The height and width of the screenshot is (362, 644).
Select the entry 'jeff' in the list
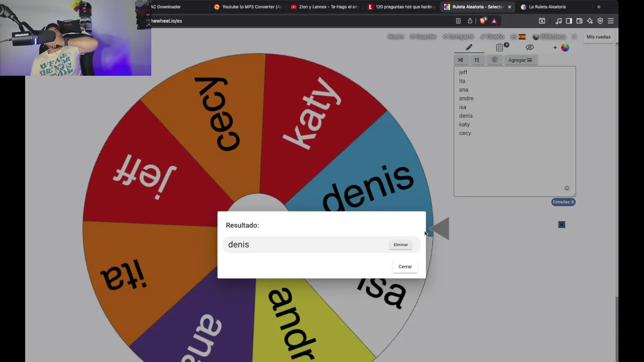point(463,72)
